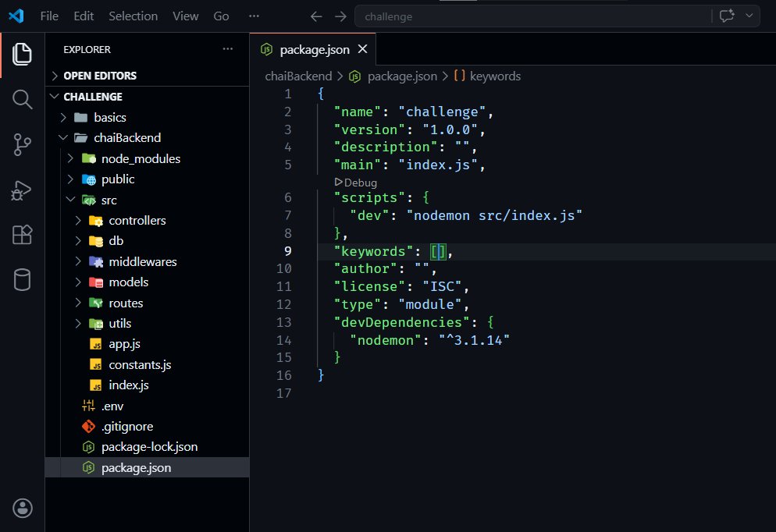Click the routes folder icon

coord(95,303)
